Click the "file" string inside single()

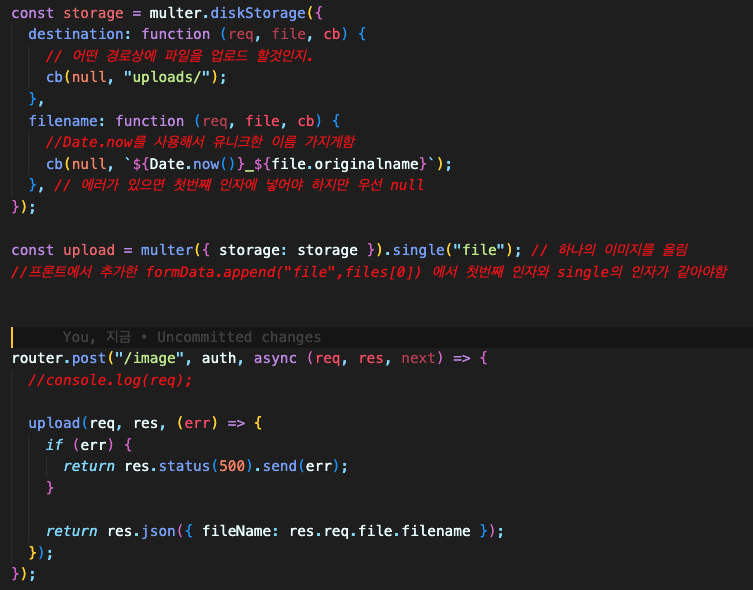(x=479, y=250)
